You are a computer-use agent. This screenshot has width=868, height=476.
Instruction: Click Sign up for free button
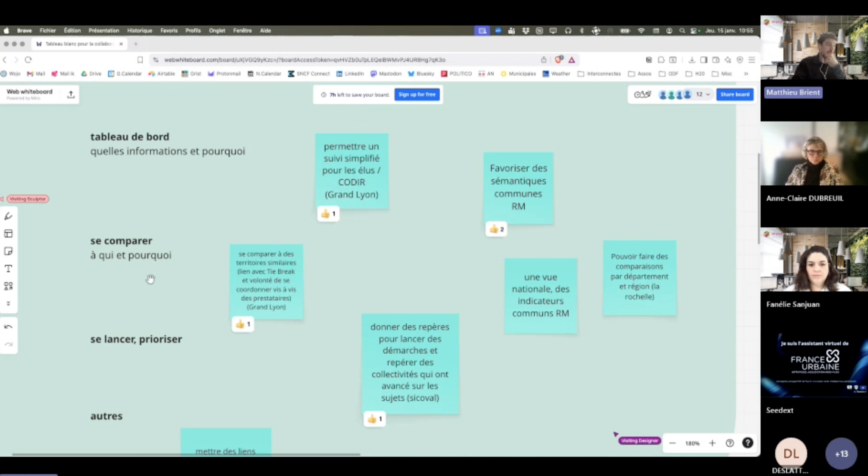[417, 95]
